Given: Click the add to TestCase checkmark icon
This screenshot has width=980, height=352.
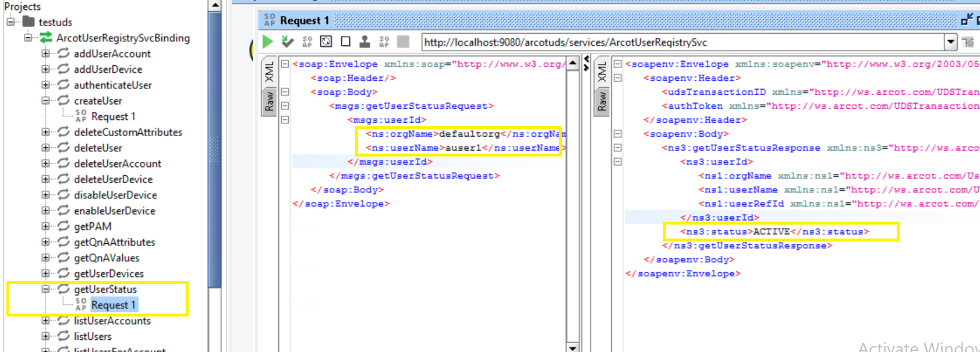Looking at the screenshot, I should point(287,42).
